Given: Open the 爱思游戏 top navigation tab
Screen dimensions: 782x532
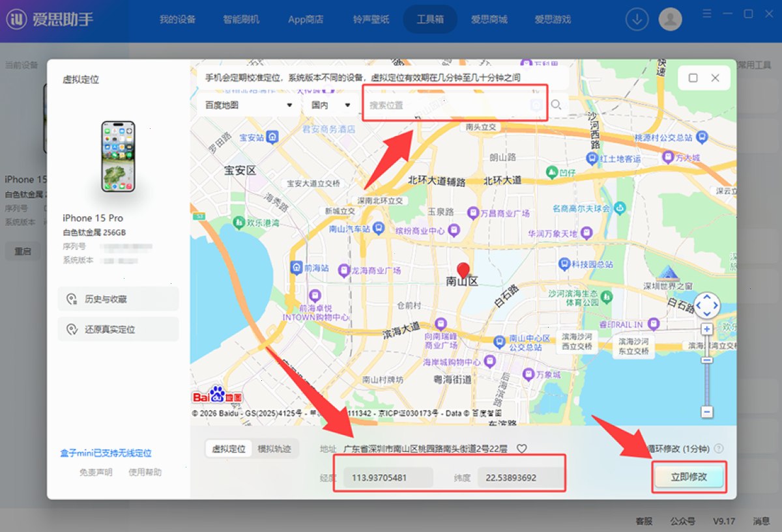Looking at the screenshot, I should coord(553,20).
